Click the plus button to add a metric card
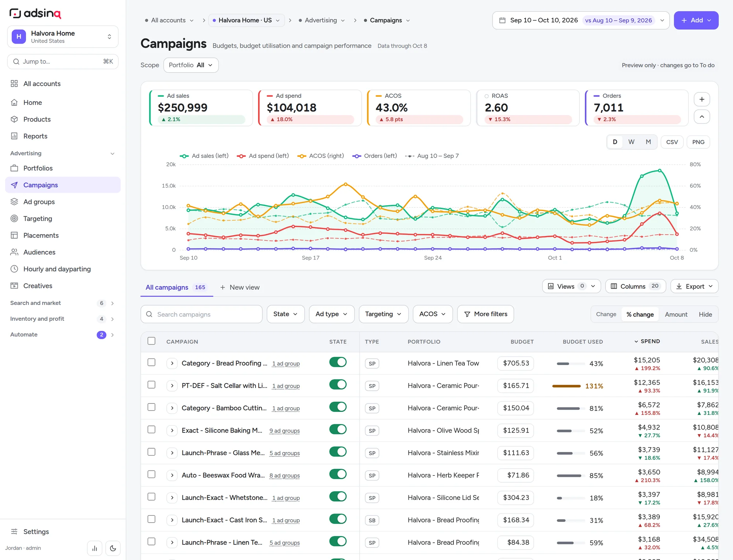Viewport: 733px width, 560px height. pos(702,99)
